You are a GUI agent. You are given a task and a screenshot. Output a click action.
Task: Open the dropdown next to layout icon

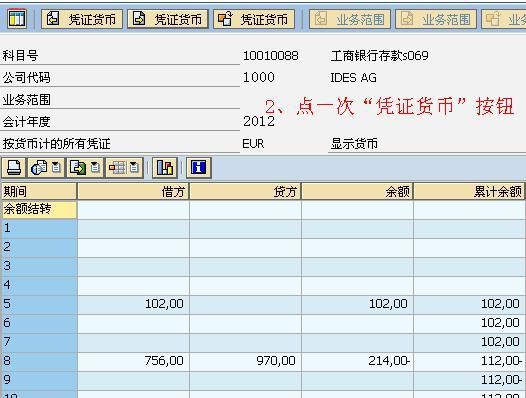[134, 167]
